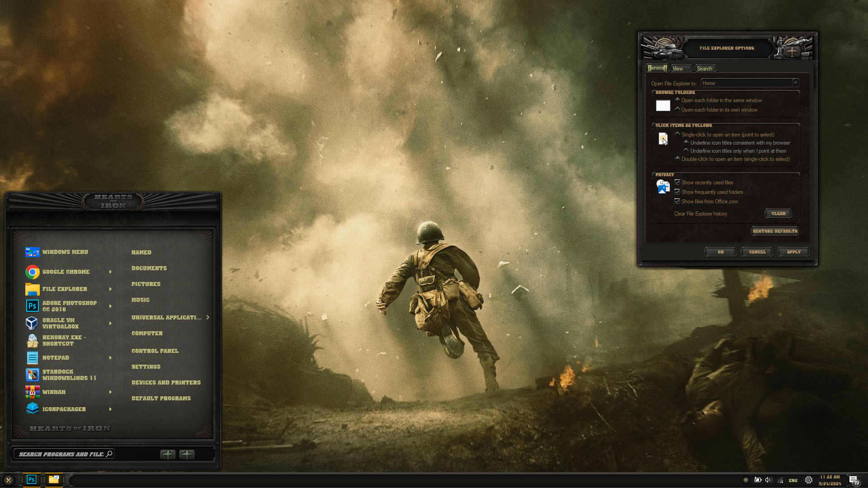
Task: Click Photoshop icon in the taskbar
Action: coord(31,479)
